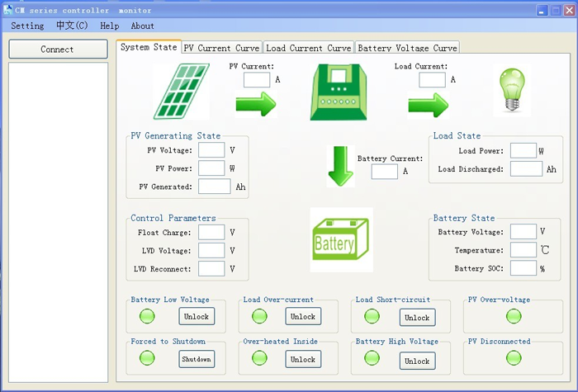Switch to the PV Current Curve tab
This screenshot has height=392, width=578.
point(221,48)
